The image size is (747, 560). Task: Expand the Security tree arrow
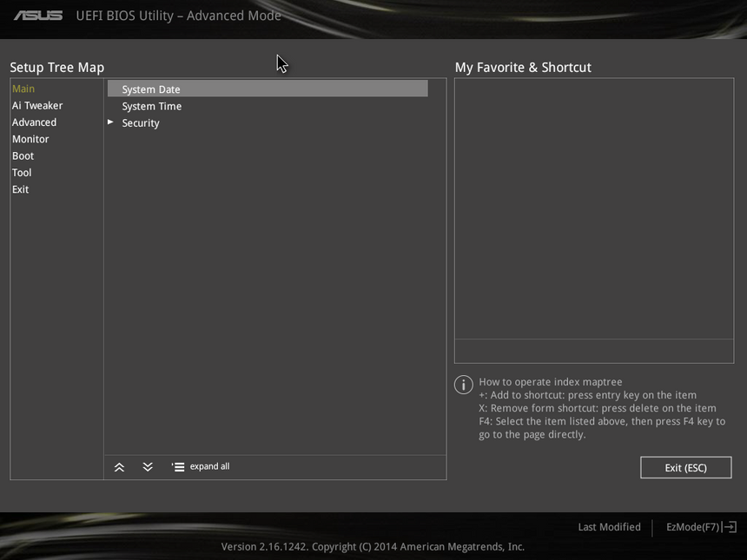coord(110,122)
